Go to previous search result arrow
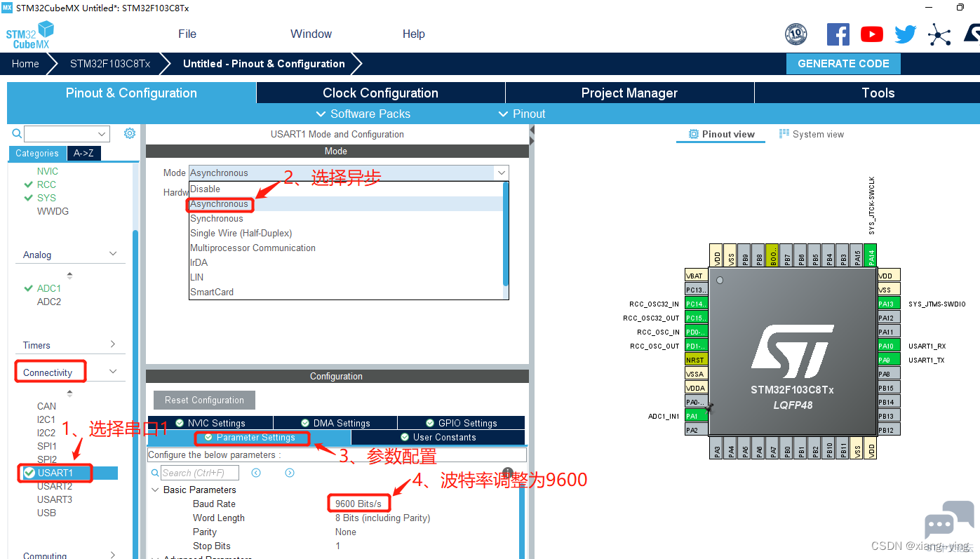The height and width of the screenshot is (559, 980). (x=256, y=473)
